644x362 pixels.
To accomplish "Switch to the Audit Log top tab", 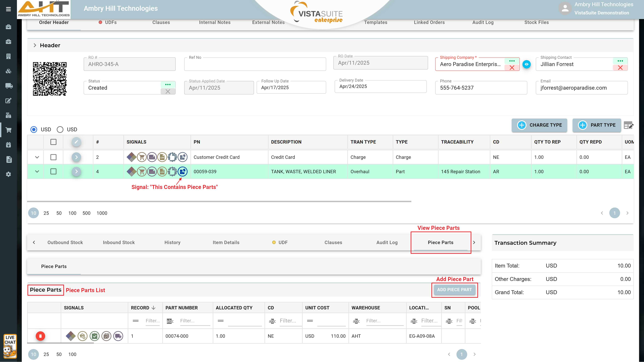I will coord(483,22).
